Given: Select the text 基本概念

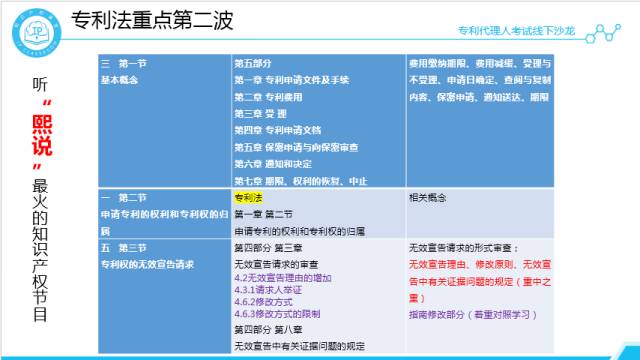Looking at the screenshot, I should pos(119,80).
